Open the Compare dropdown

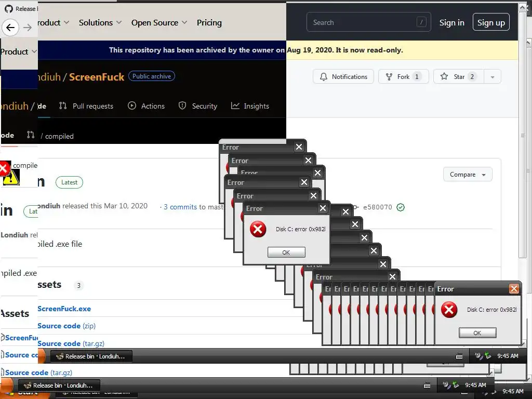(468, 175)
